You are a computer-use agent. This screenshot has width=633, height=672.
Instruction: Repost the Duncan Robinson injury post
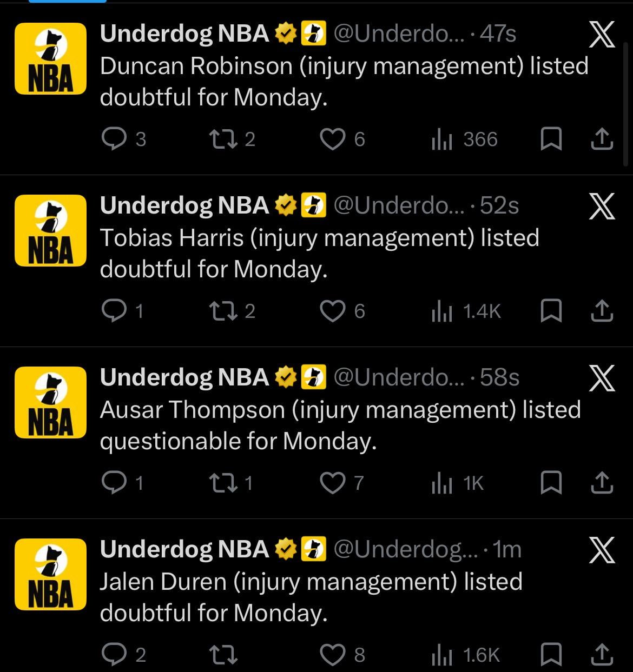click(x=222, y=139)
